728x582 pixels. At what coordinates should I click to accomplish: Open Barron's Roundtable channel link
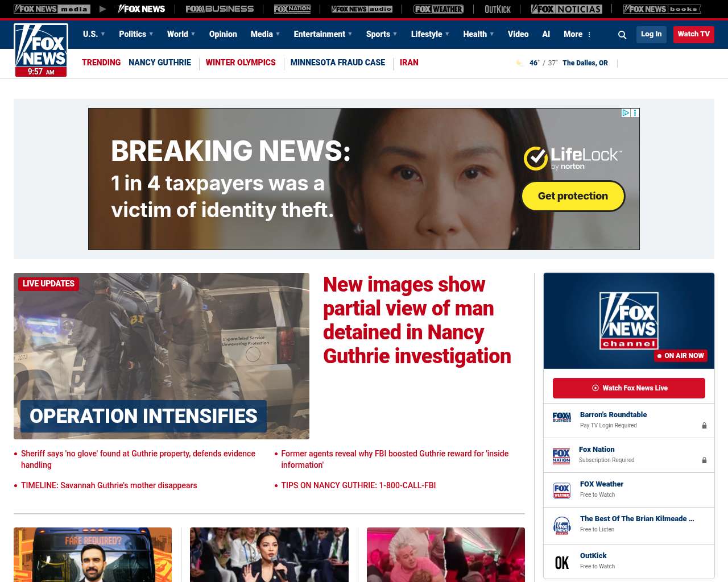613,415
